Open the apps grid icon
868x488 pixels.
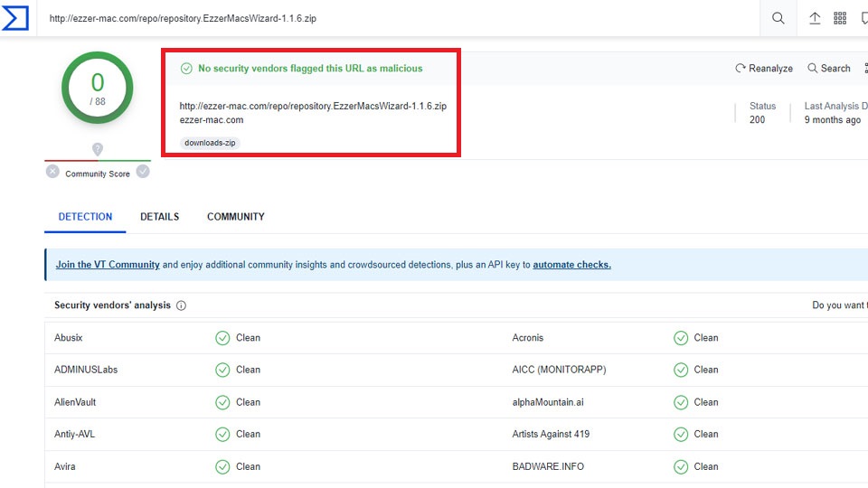pyautogui.click(x=840, y=18)
